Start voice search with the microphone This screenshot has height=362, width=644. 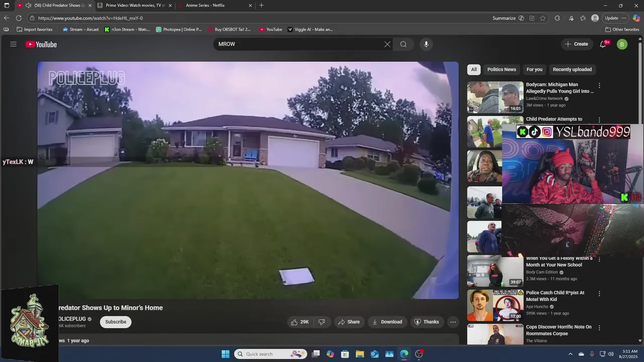[426, 44]
